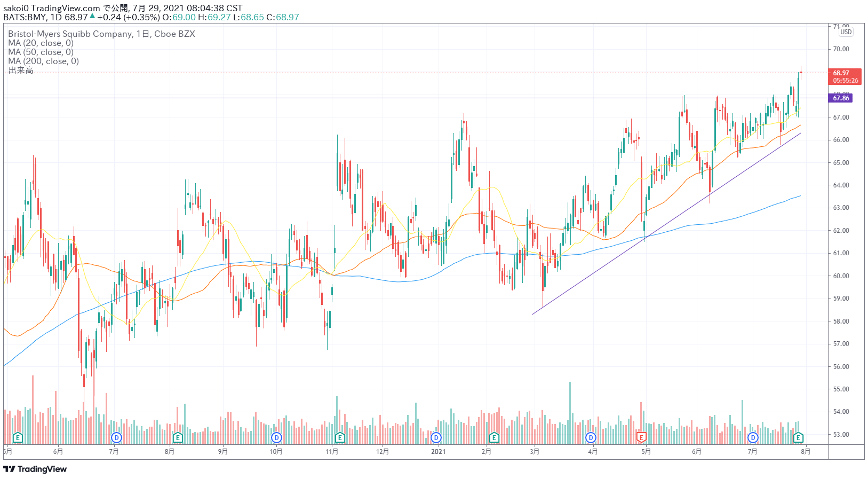Select the earnings E marker near 11月 2020
The height and width of the screenshot is (479, 868).
point(340,437)
